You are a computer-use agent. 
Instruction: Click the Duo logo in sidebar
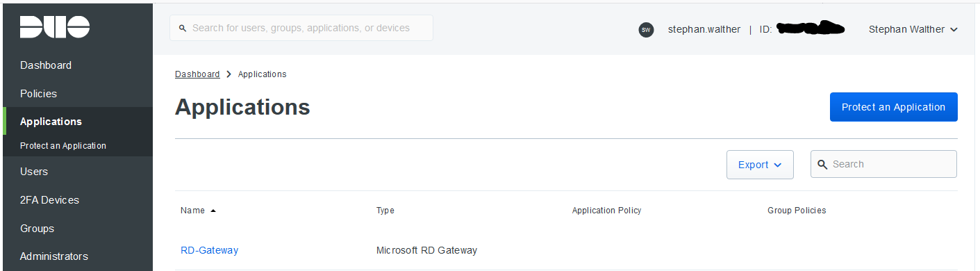55,27
